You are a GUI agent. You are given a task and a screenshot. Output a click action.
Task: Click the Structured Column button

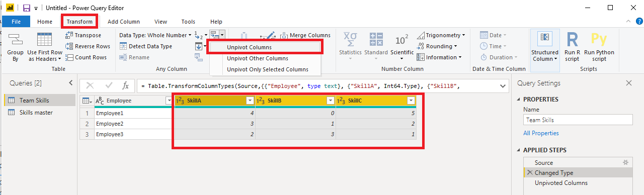click(x=545, y=47)
